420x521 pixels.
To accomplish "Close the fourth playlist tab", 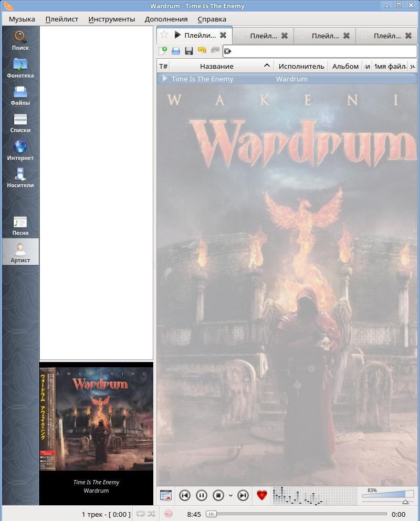I will click(408, 36).
